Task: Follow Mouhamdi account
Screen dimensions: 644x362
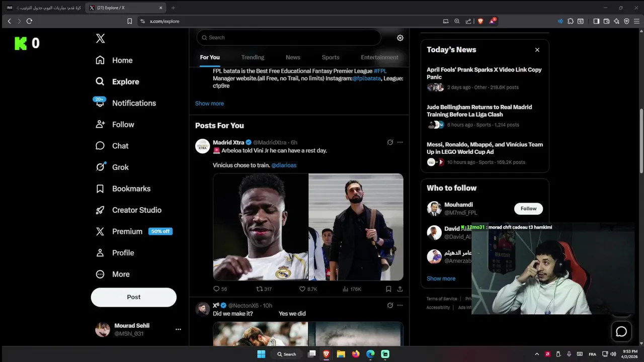Action: coord(528,209)
